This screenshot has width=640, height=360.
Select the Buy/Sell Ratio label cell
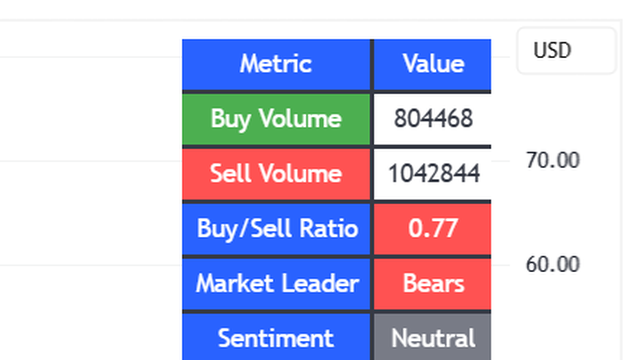(276, 229)
